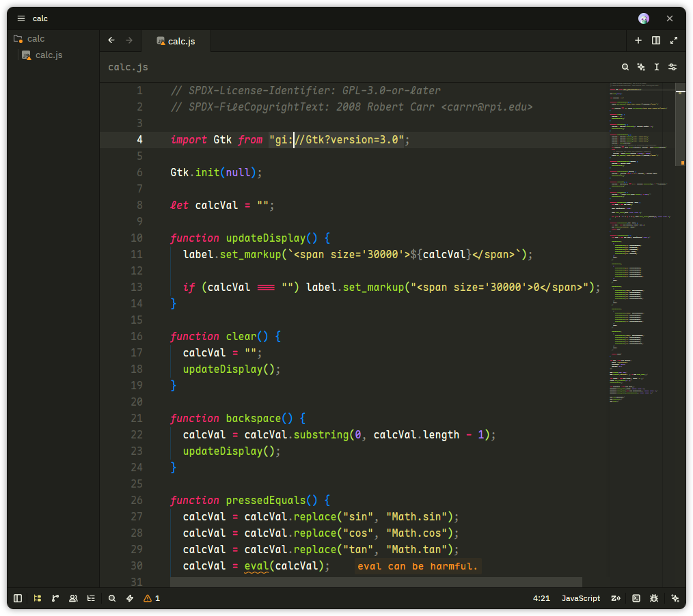Open project search in status bar

tap(112, 598)
